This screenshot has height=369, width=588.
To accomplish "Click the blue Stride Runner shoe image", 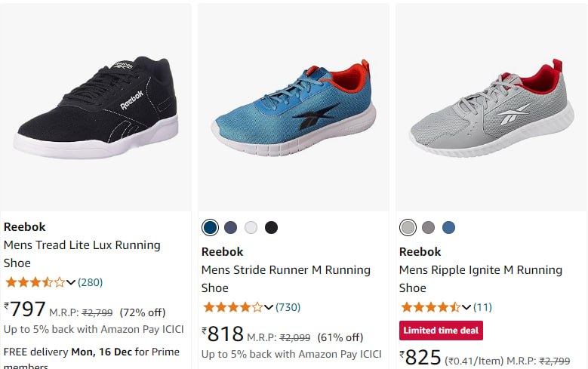I will coord(294,109).
